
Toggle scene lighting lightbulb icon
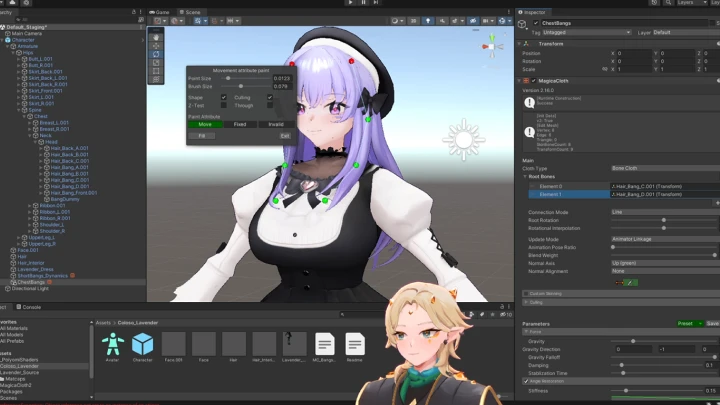(x=428, y=21)
